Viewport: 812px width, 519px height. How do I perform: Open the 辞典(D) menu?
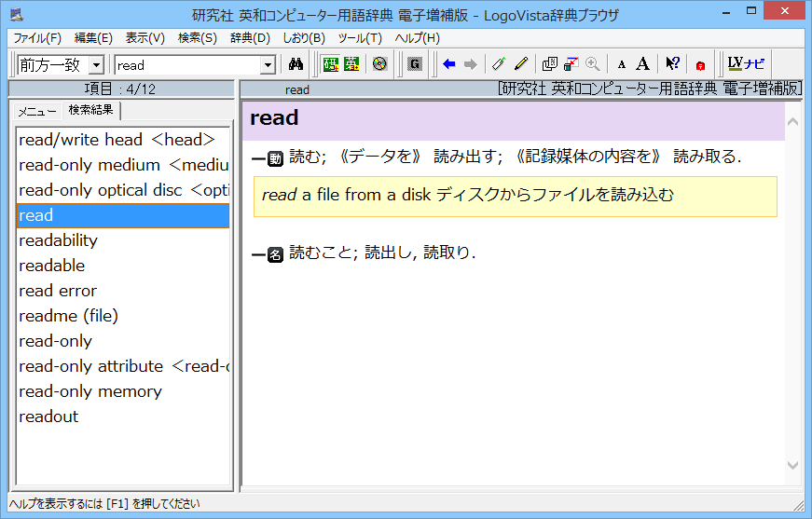[250, 38]
